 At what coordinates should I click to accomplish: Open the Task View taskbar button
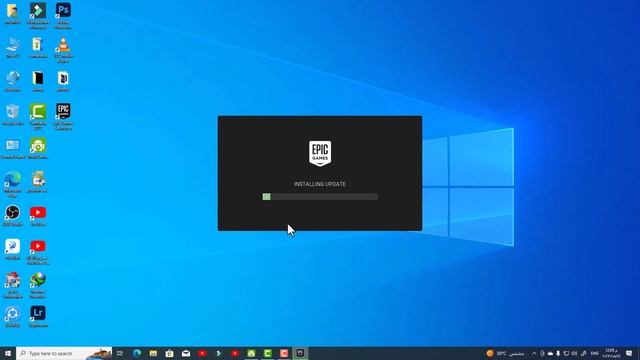point(120,353)
